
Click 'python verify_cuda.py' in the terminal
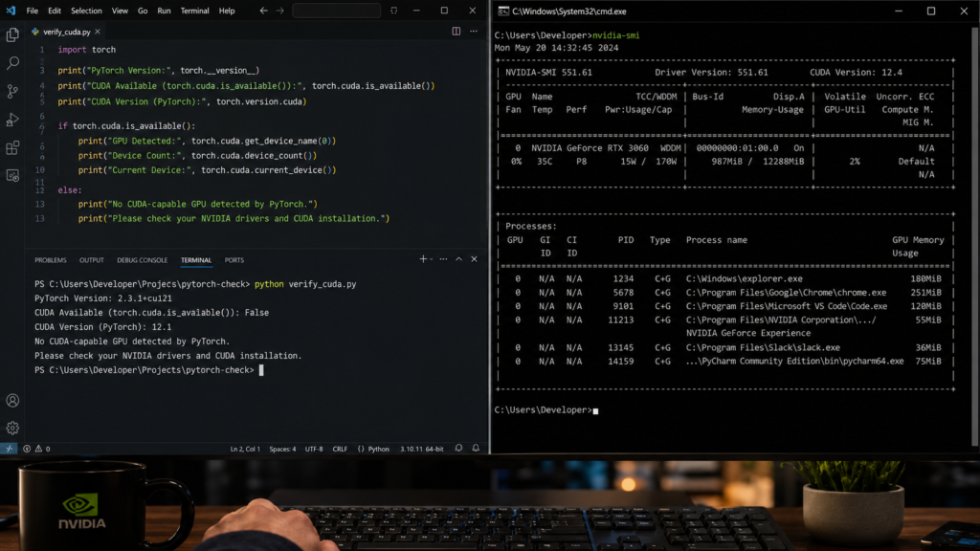(x=305, y=283)
